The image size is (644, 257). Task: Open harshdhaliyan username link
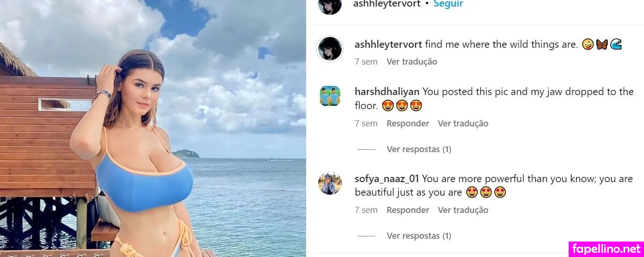point(387,92)
